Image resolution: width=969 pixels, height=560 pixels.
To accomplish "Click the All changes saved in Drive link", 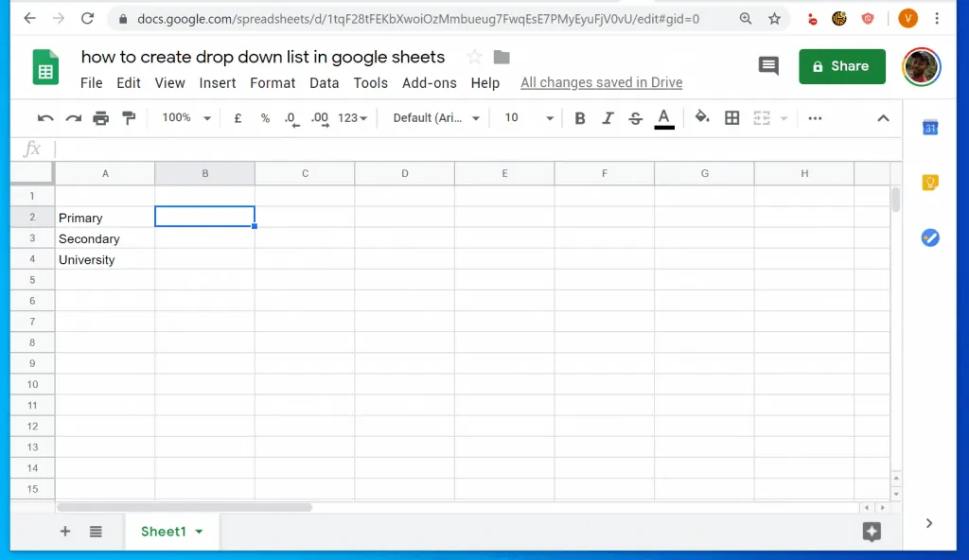I will coord(601,82).
